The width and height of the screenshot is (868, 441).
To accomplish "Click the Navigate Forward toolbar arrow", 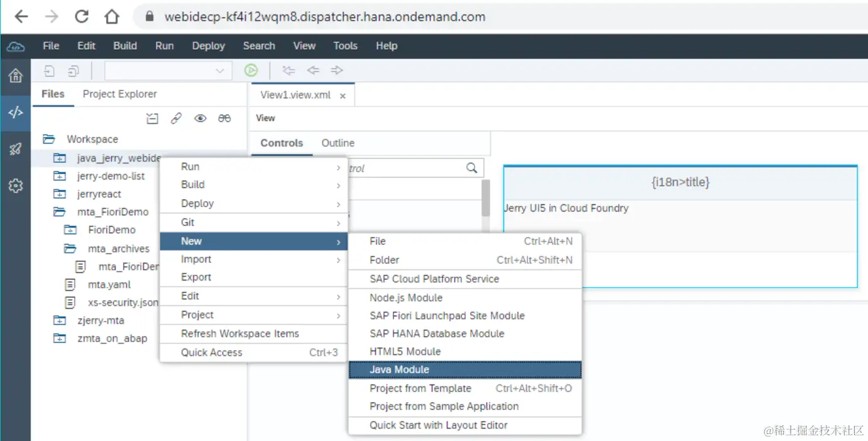I will pos(337,70).
